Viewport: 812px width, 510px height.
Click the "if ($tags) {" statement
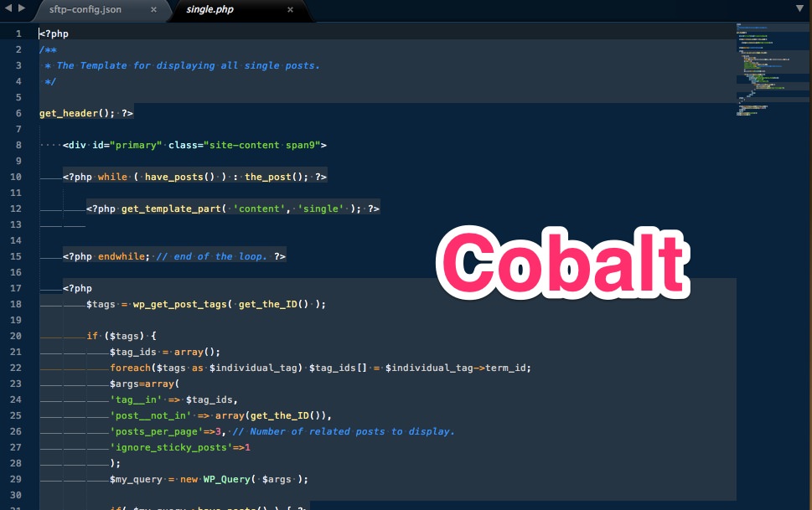pyautogui.click(x=122, y=336)
